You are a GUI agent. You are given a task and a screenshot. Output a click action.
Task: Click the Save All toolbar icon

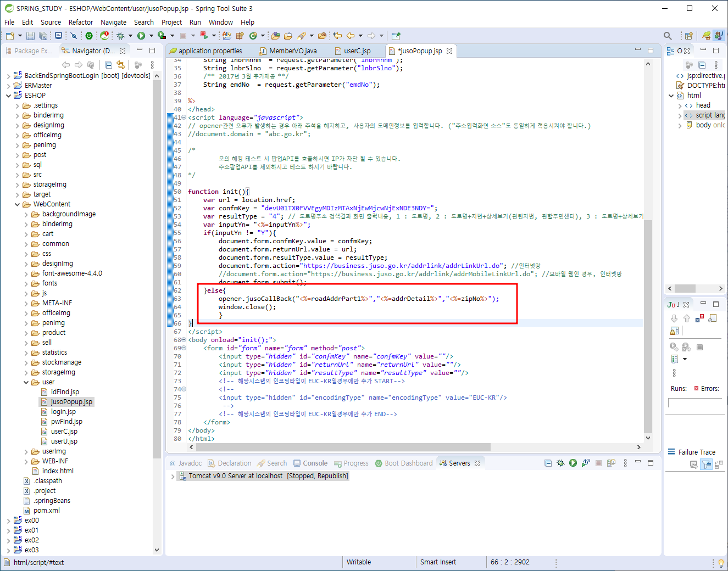click(43, 36)
